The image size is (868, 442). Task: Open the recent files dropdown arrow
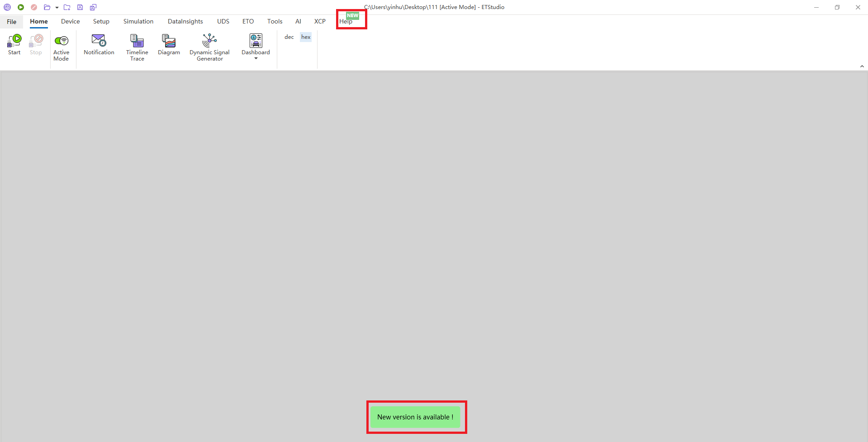[x=57, y=7]
